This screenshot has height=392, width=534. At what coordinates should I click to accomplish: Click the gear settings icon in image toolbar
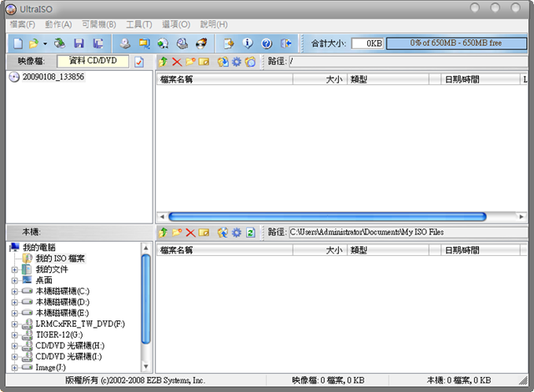(236, 62)
